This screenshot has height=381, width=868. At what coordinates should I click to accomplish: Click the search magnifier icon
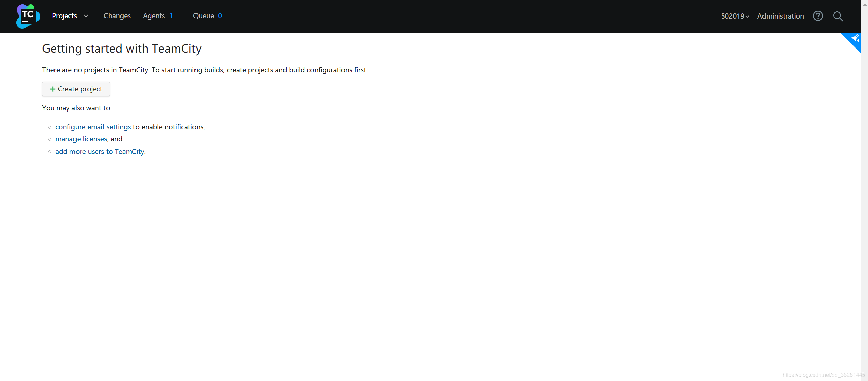(838, 16)
